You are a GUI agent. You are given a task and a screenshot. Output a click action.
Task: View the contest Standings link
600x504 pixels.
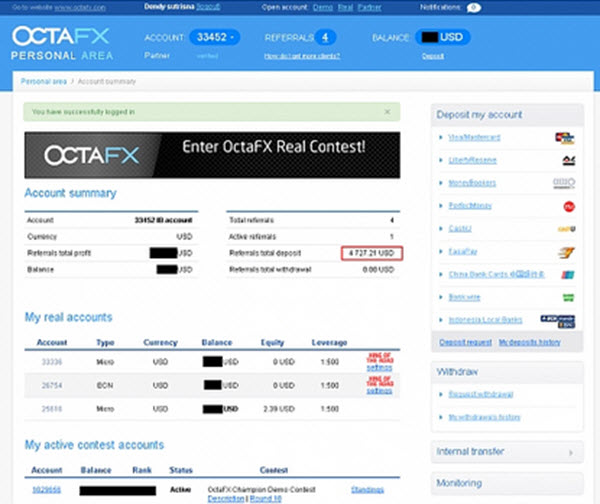coord(367,490)
